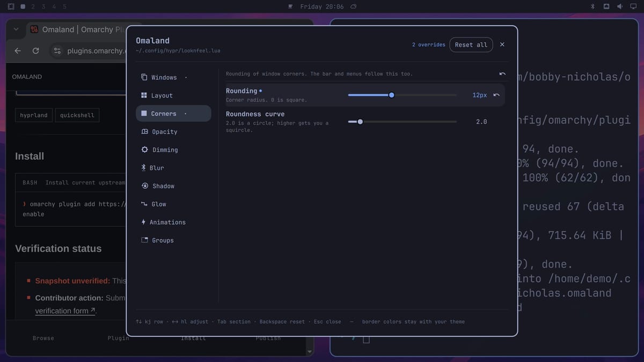Click the "OMALAND" header text in the browser page
The height and width of the screenshot is (362, 644).
click(x=27, y=77)
